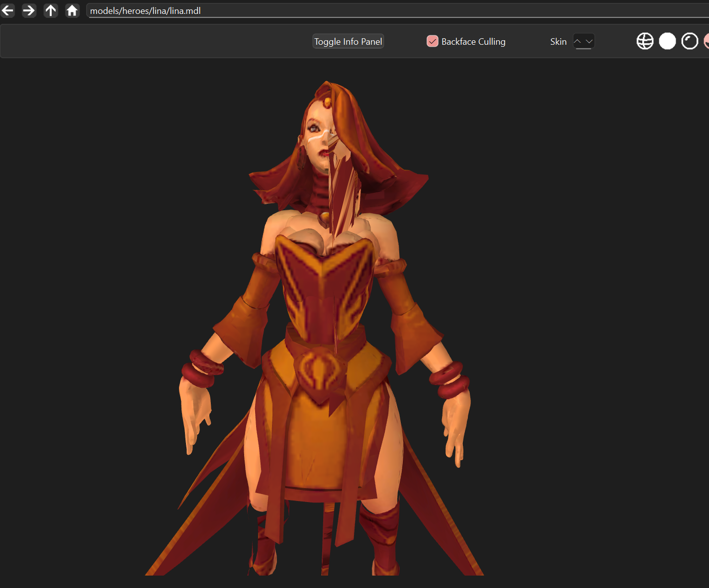
Task: Go back with the left arrow button
Action: [x=7, y=10]
